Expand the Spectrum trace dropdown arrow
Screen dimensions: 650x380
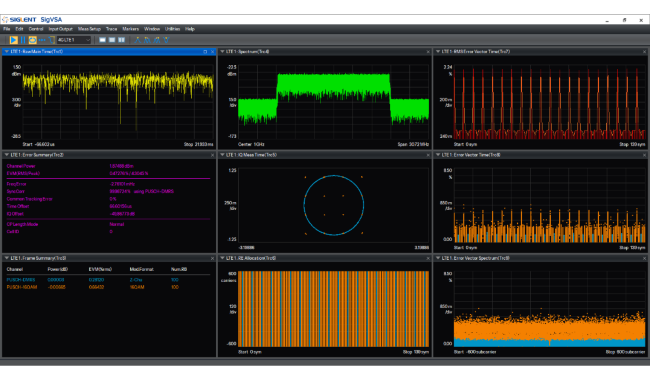[x=222, y=52]
